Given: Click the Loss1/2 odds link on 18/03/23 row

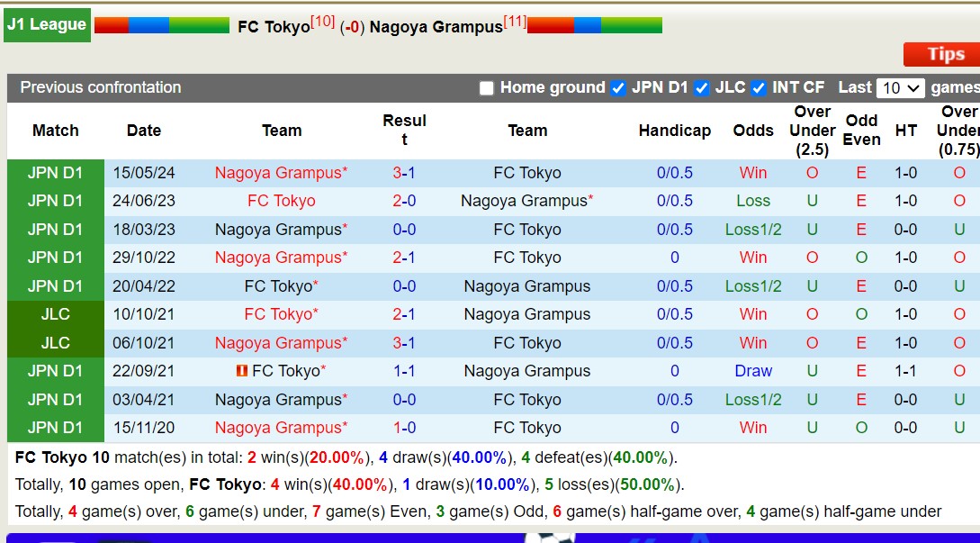Looking at the screenshot, I should [x=753, y=229].
